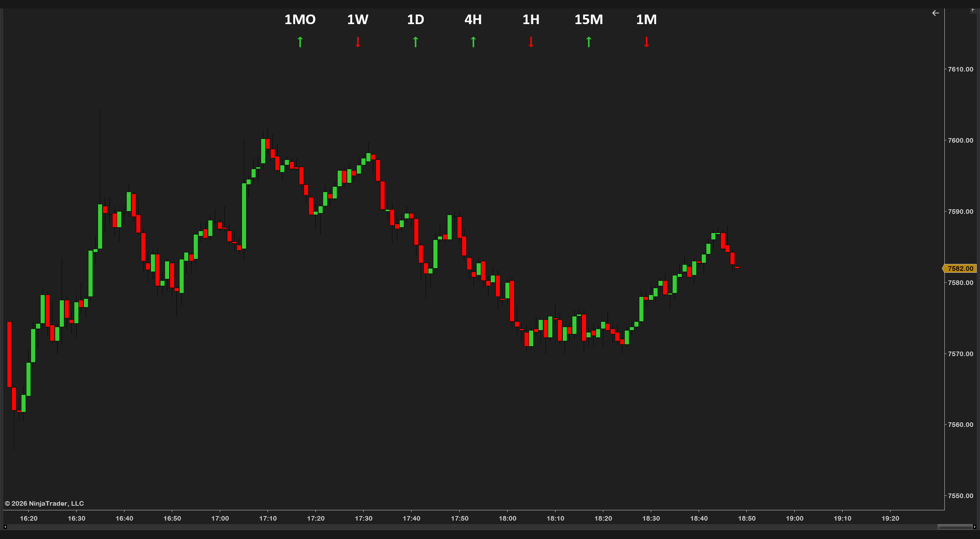
Task: Click the 17:30 time axis label
Action: [364, 518]
